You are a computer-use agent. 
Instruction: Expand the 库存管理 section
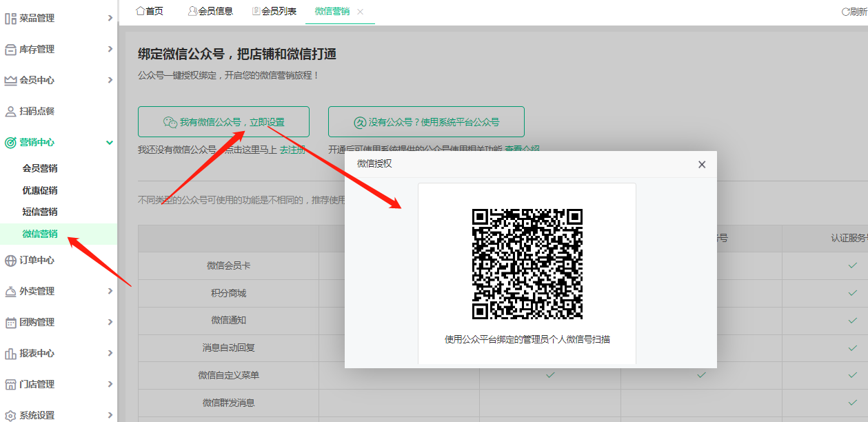tap(110, 49)
